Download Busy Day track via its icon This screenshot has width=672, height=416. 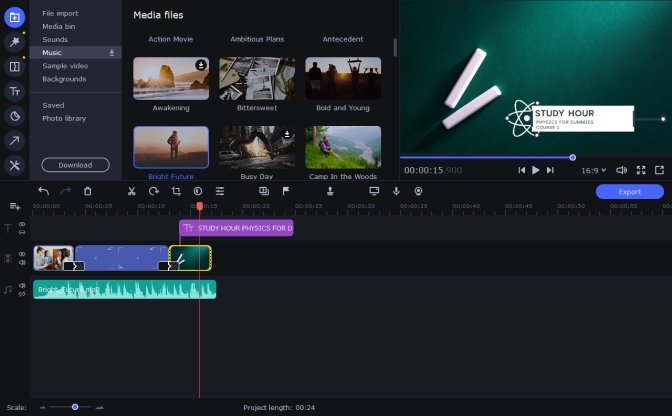coord(287,134)
